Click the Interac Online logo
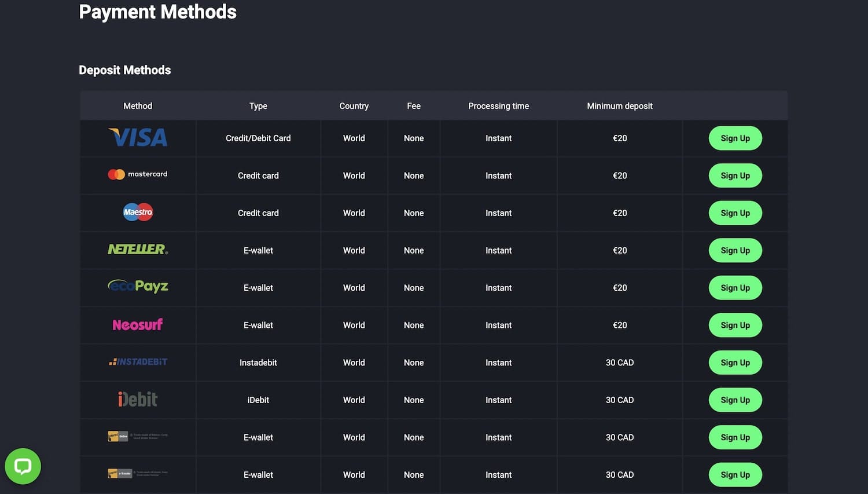Image resolution: width=868 pixels, height=494 pixels. [138, 436]
